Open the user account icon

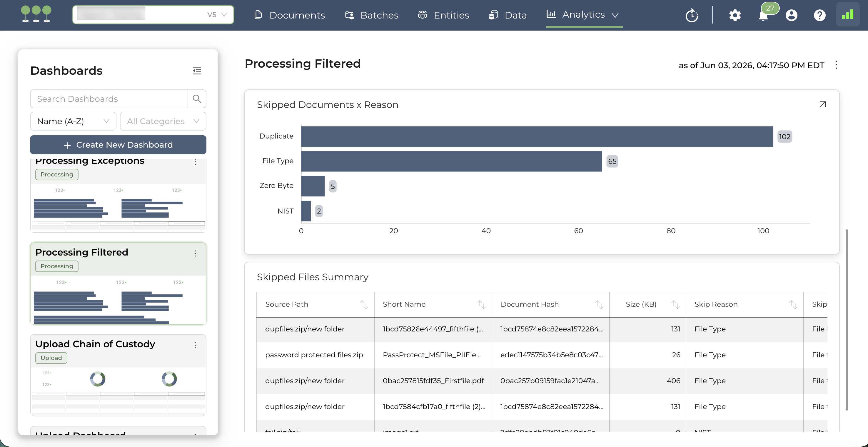(x=791, y=15)
